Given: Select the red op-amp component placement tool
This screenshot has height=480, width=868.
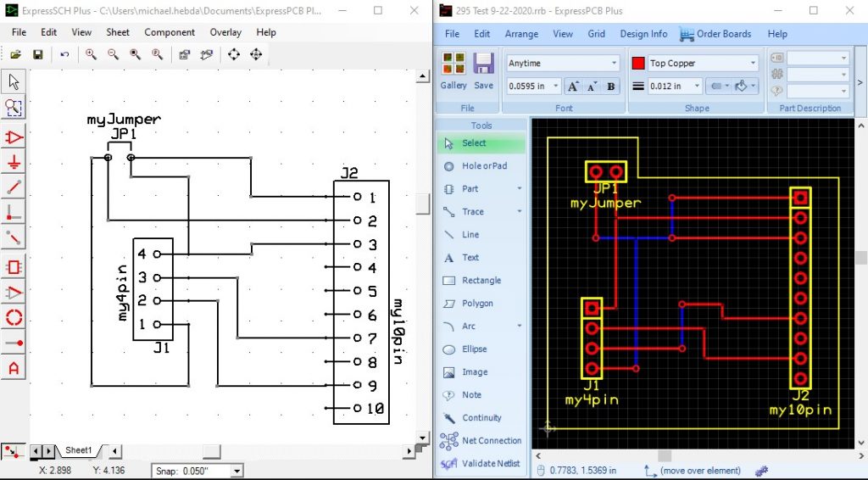Looking at the screenshot, I should tap(14, 137).
